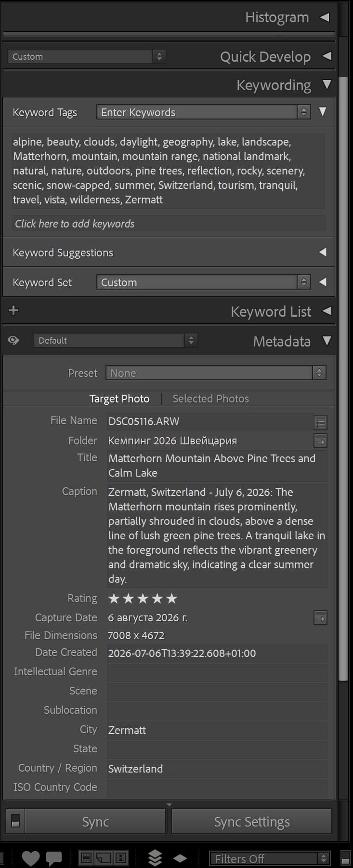Click the File Dimensions value 7008 x 4672
353x868 pixels.
click(136, 635)
